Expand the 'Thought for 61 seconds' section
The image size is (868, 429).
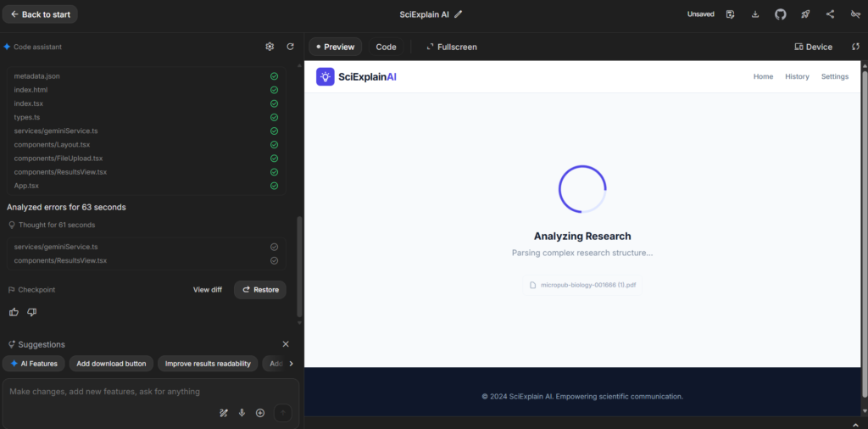[x=51, y=225]
